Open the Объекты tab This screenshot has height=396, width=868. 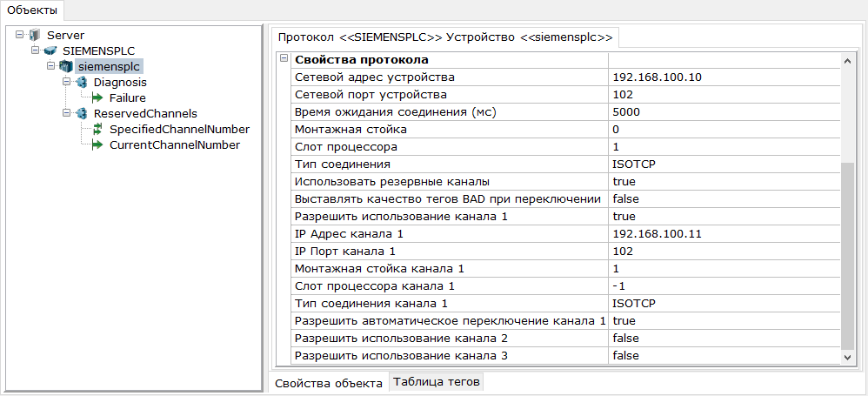tap(32, 10)
